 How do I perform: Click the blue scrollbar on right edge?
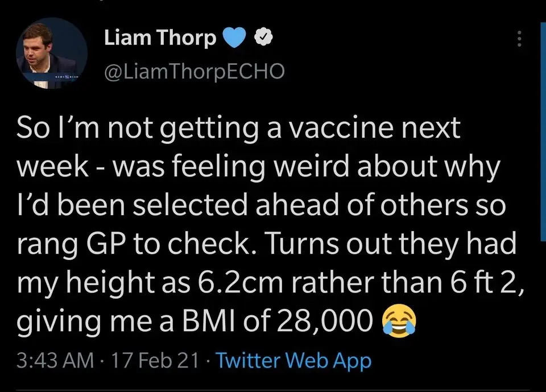[x=543, y=131]
